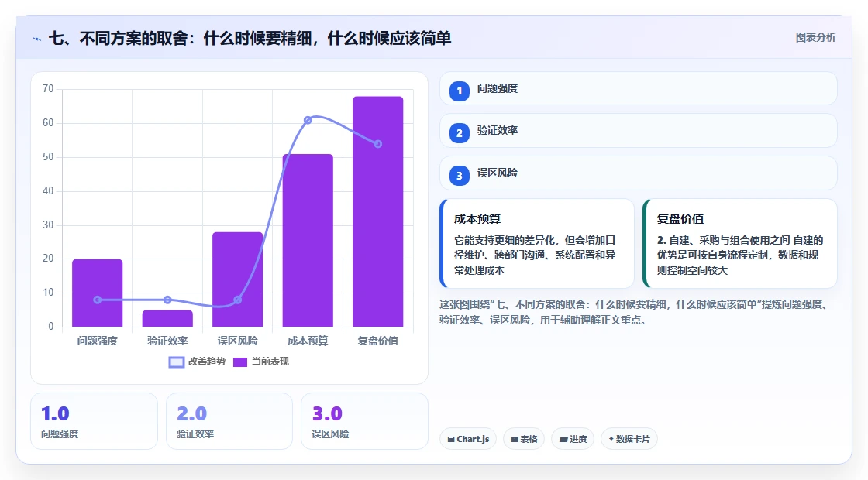Viewport: 868px width, 480px height.
Task: Select the 验证效率 list row
Action: click(x=639, y=131)
